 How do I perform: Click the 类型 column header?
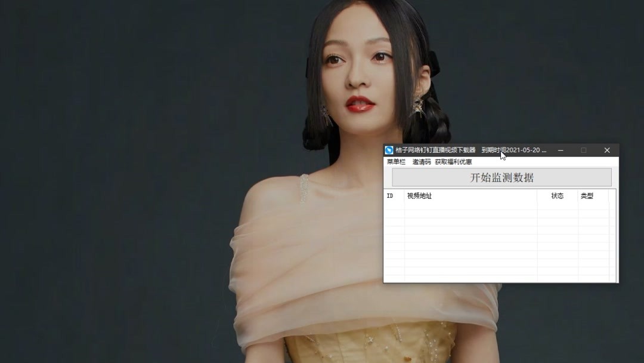[x=587, y=196]
